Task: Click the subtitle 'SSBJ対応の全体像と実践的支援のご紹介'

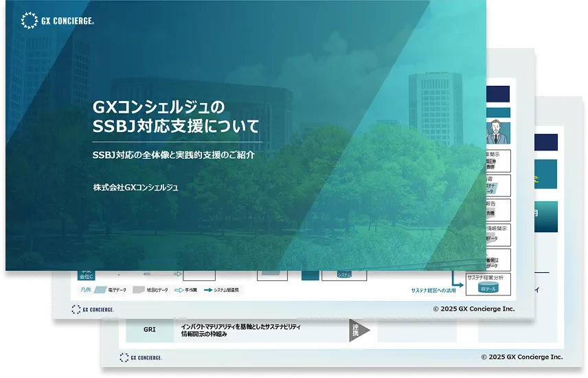Action: click(174, 155)
